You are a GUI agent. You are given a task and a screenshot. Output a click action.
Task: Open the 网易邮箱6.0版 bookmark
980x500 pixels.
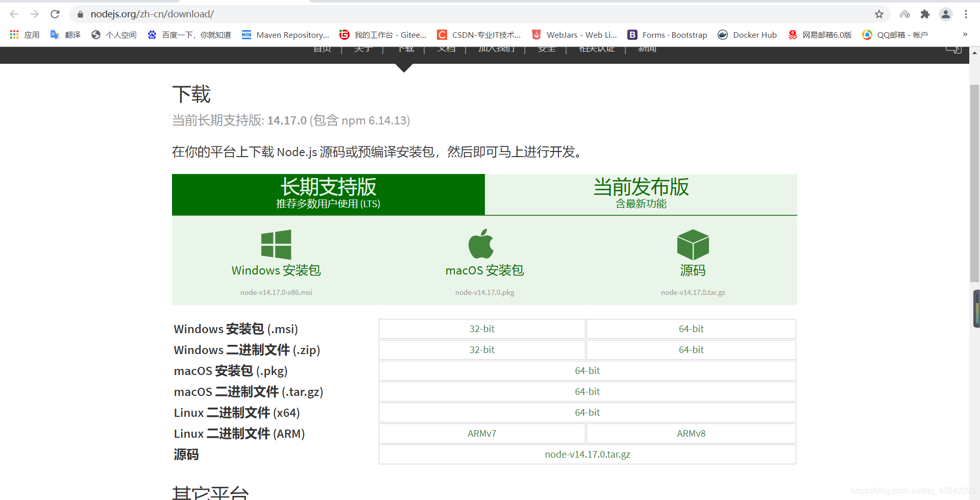pos(820,35)
